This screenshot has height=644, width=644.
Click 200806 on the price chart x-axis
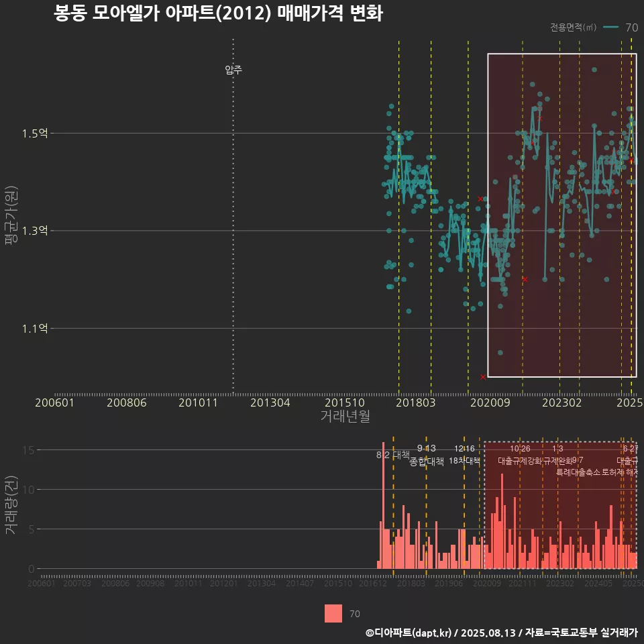point(127,402)
